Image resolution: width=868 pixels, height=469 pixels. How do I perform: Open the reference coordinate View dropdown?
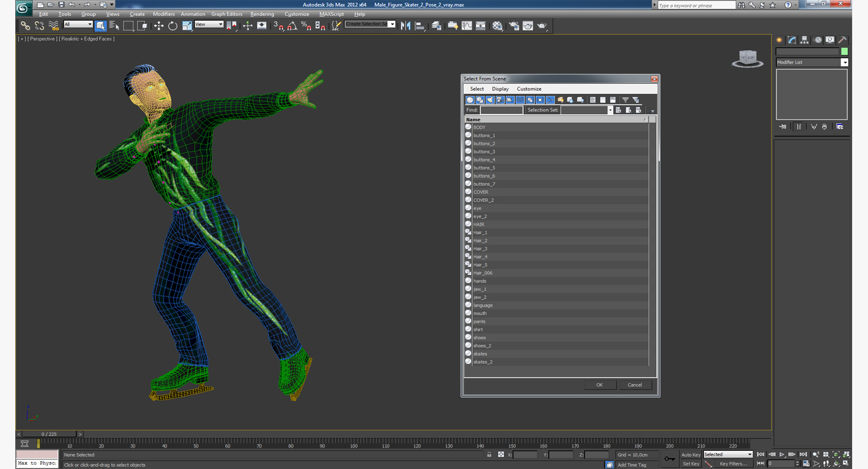pyautogui.click(x=209, y=25)
